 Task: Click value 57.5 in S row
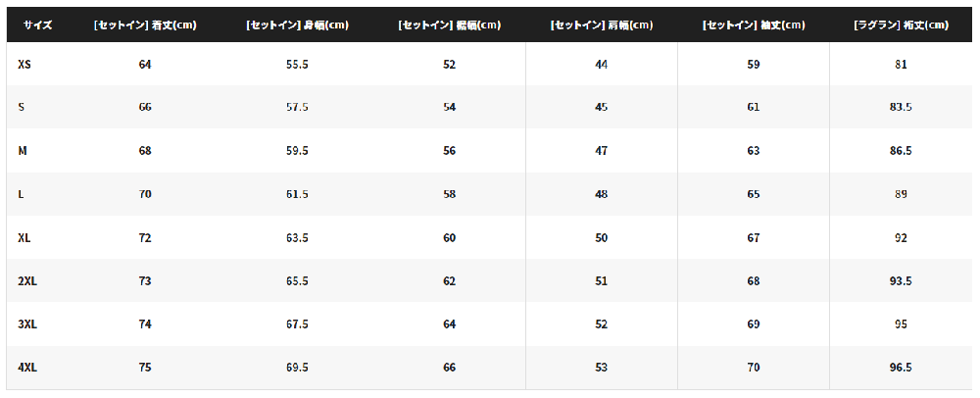(297, 107)
